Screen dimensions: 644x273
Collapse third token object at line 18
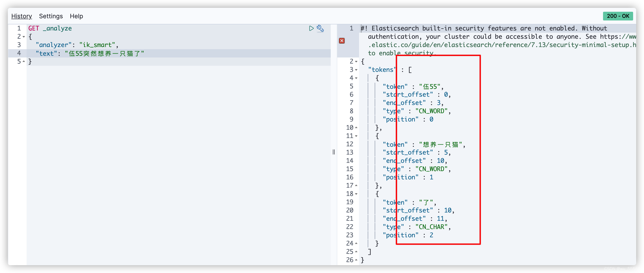tap(356, 194)
